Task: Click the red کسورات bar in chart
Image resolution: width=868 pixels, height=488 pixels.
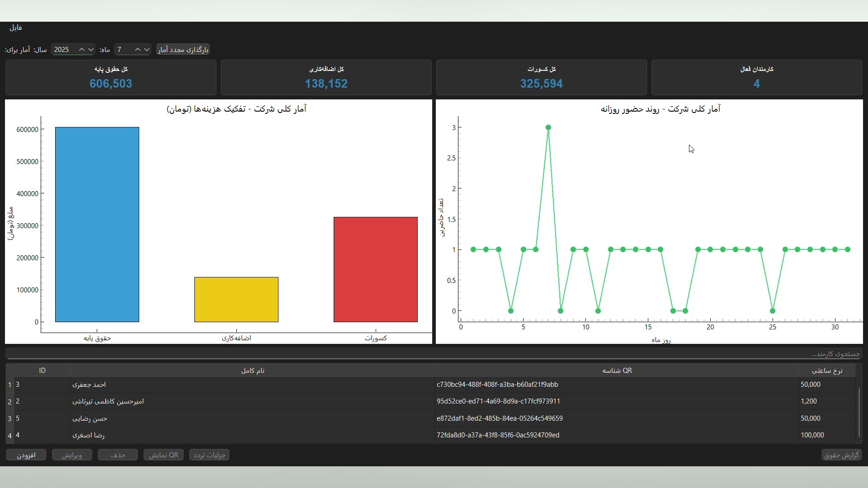Action: pyautogui.click(x=375, y=270)
